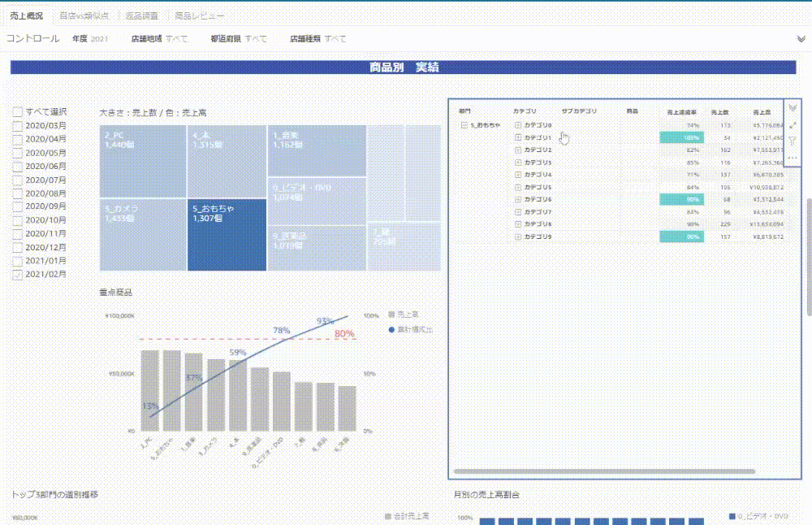Check the 2020/06月 checkbox
The image size is (812, 525).
18,167
